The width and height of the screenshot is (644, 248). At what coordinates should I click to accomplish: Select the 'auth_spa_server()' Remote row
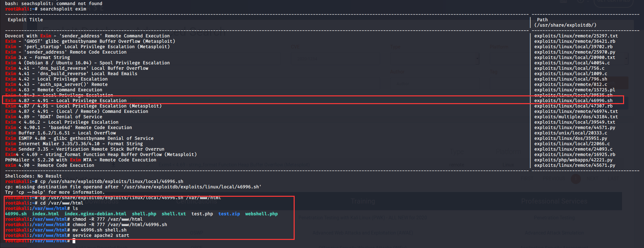(x=56, y=85)
